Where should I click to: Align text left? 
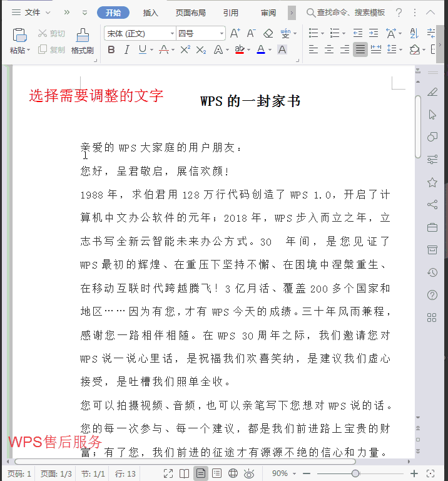pos(313,49)
